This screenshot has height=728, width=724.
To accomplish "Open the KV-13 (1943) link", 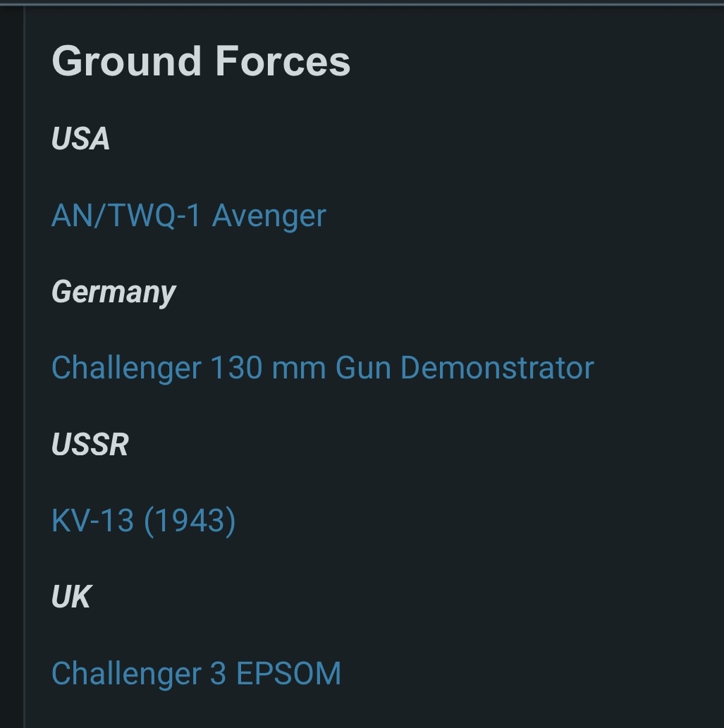I will (143, 521).
